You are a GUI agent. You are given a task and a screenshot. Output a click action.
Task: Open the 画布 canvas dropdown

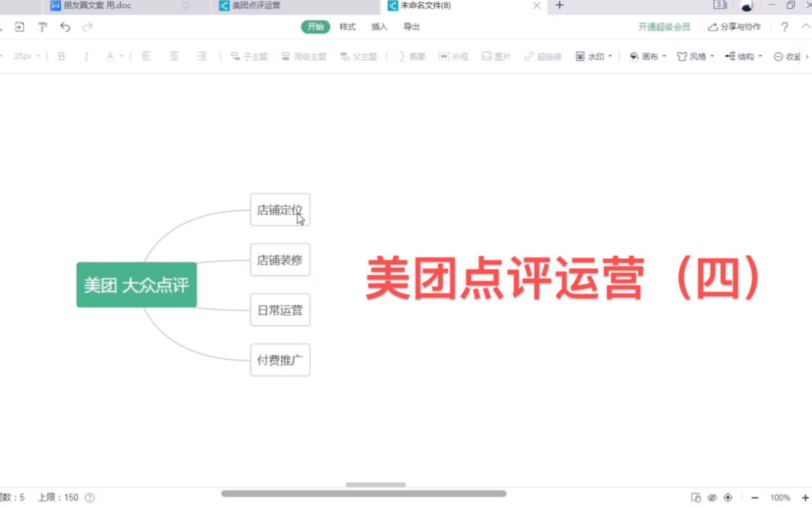coord(648,56)
